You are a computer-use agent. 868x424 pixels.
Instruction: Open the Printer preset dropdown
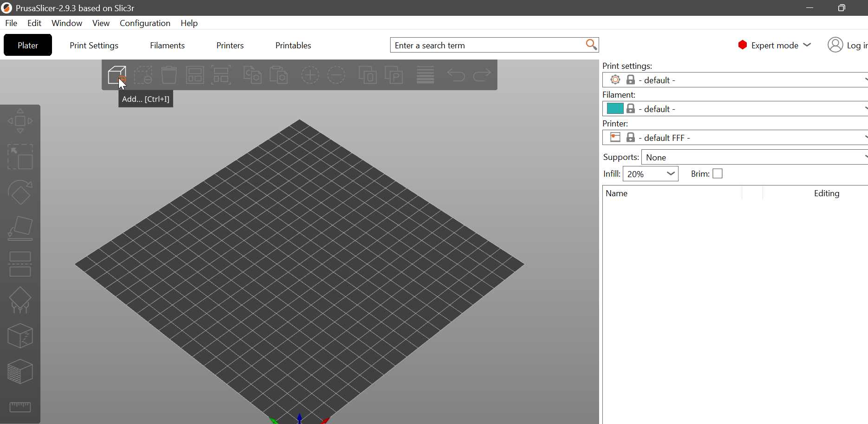coord(735,138)
